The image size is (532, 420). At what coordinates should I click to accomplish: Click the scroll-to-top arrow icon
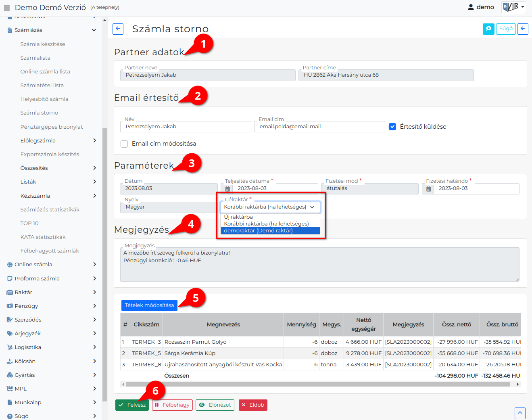tap(520, 413)
